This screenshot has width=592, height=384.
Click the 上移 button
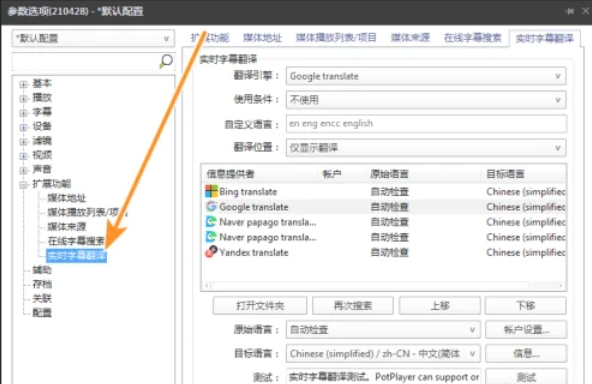click(x=440, y=305)
